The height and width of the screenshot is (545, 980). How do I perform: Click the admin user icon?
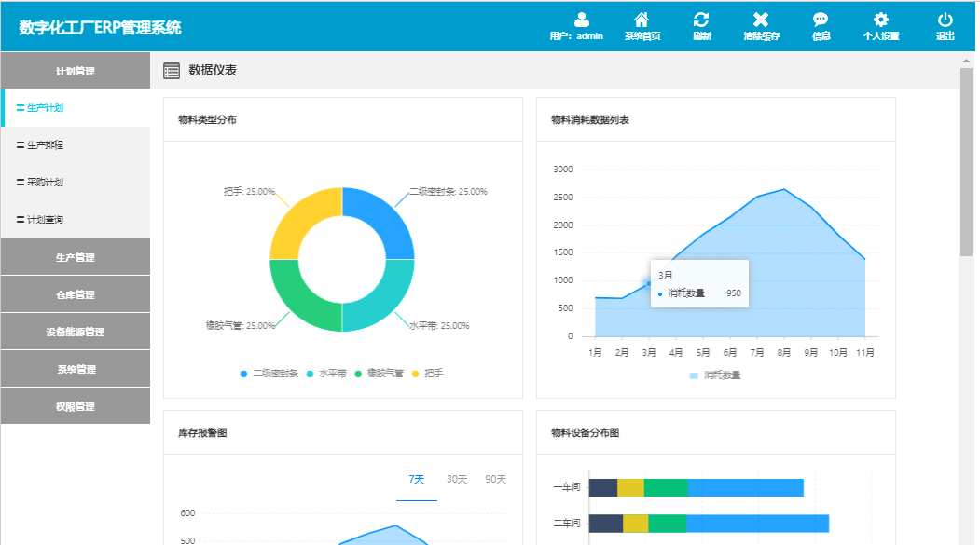581,20
